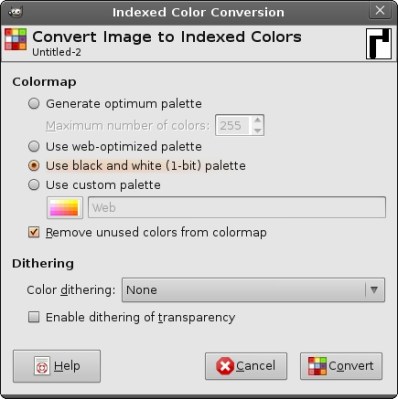This screenshot has height=399, width=398.
Task: Click the red X icon on Cancel button
Action: pos(225,366)
